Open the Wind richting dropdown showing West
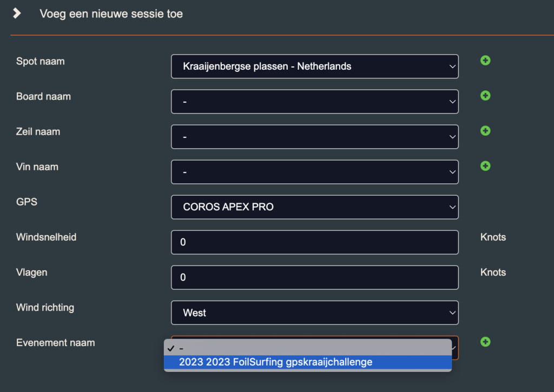Viewport: 554px width, 392px height. point(314,313)
